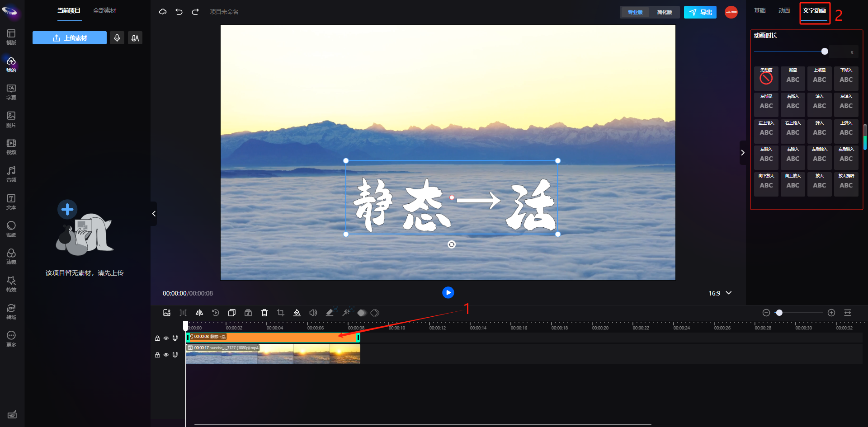Open the 文字动画 text animation tab
This screenshot has height=427, width=868.
815,10
